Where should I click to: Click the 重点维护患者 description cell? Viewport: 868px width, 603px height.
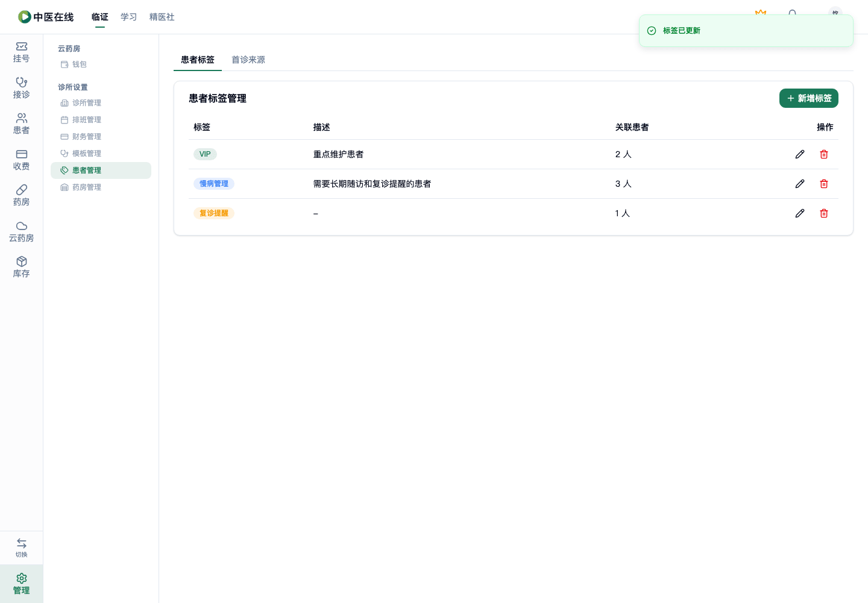[338, 154]
